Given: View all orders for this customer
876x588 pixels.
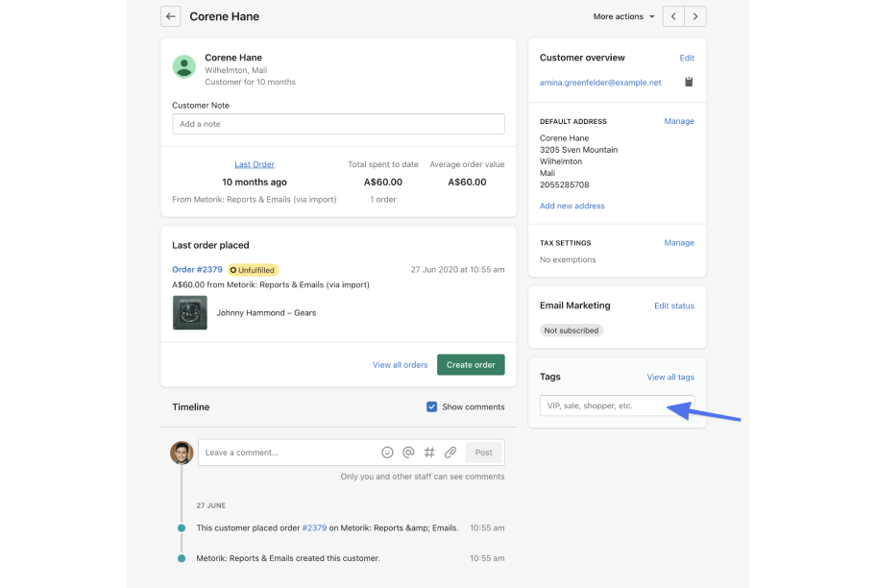Looking at the screenshot, I should click(400, 365).
